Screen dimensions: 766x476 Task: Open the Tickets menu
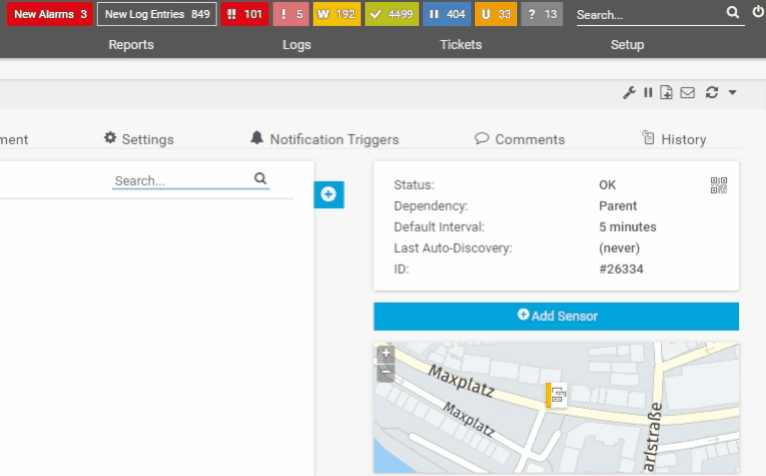point(460,45)
